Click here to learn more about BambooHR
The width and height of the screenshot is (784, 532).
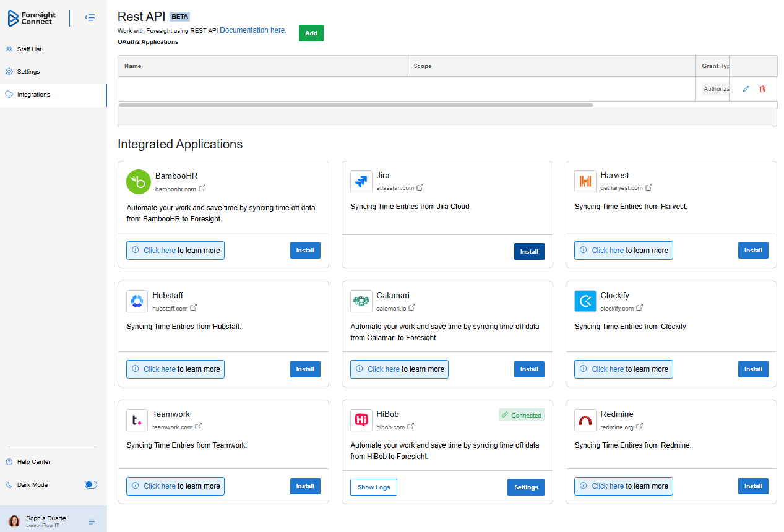coord(175,251)
